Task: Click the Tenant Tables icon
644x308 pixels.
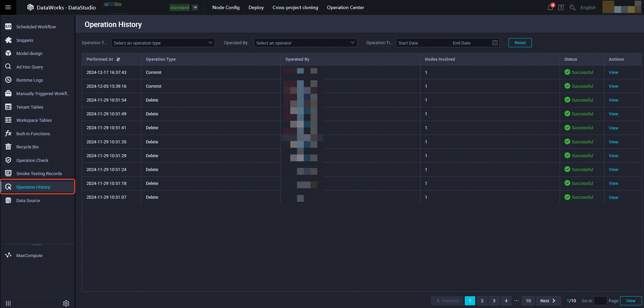Action: click(8, 107)
